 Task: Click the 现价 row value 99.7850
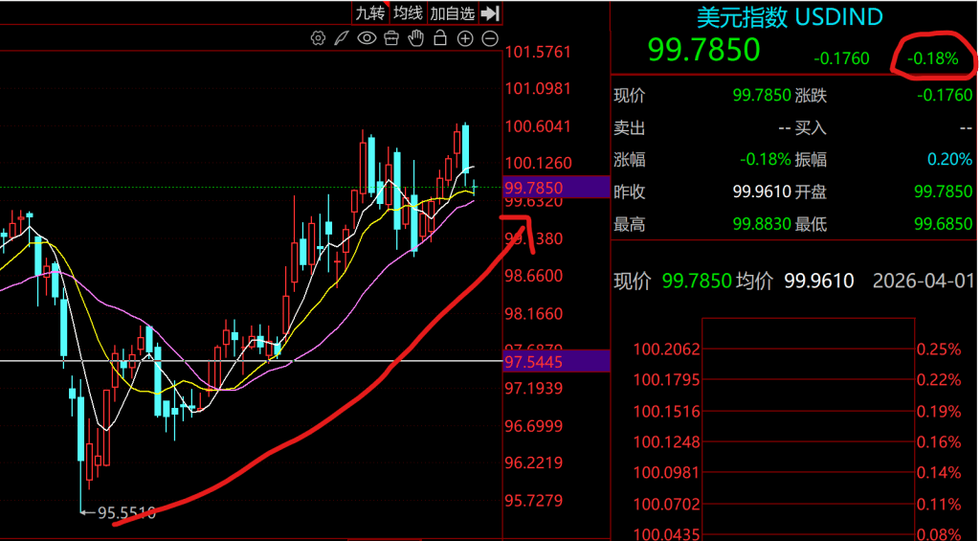click(762, 96)
